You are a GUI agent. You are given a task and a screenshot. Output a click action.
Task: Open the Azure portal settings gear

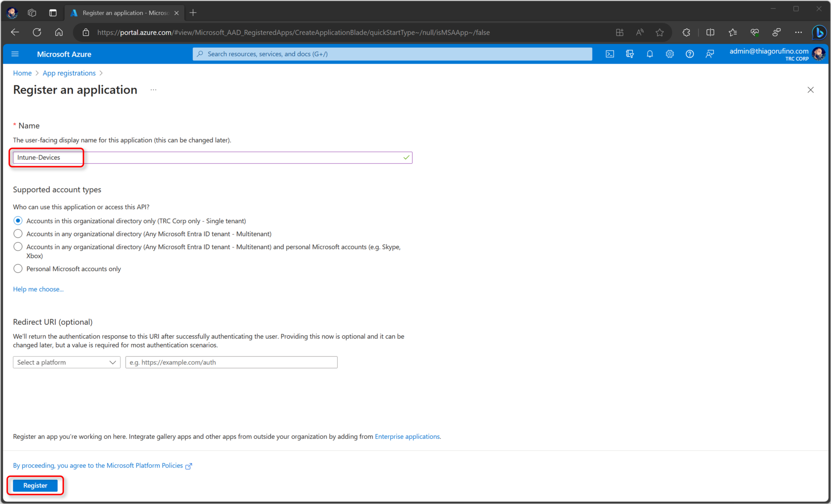pyautogui.click(x=670, y=54)
